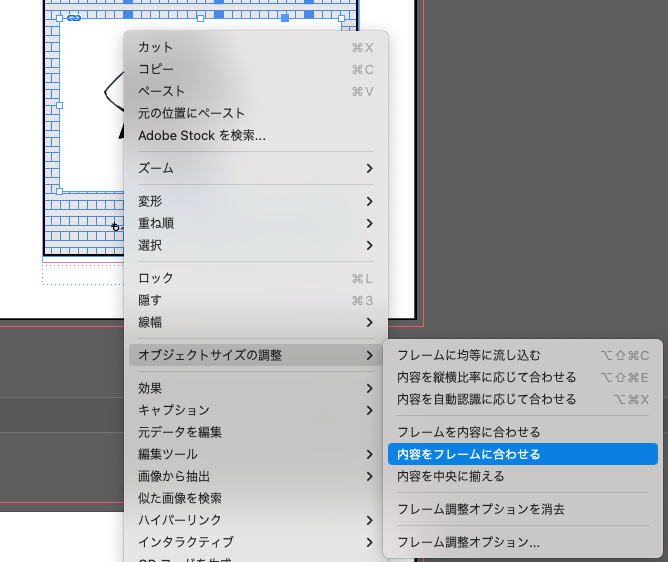Expand the 効果 submenu
Image resolution: width=668 pixels, height=562 pixels.
[x=256, y=388]
